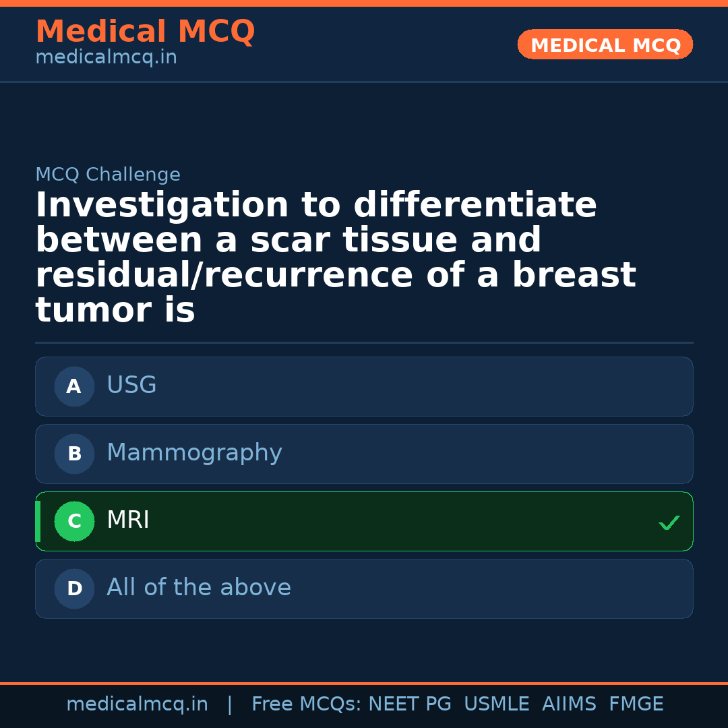Click FMGE in the footer
Screen dimensions: 728x728
[x=636, y=704]
